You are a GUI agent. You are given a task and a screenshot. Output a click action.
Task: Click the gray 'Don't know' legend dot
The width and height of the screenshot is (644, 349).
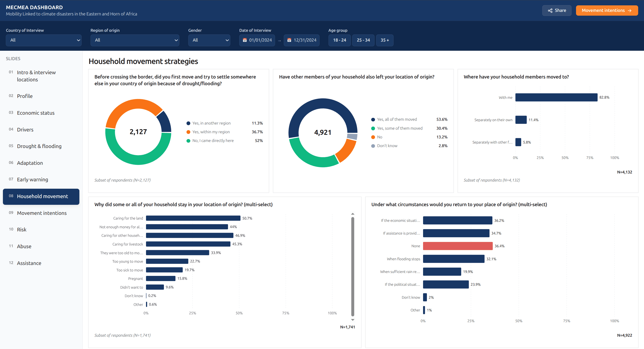pyautogui.click(x=373, y=146)
